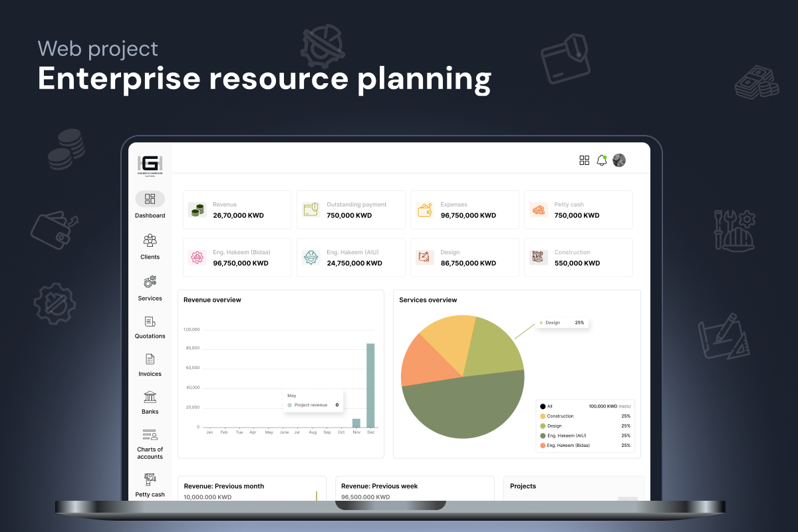The image size is (798, 532).
Task: Click the Eng. Hakeem (Bidaa) legend dot
Action: tap(543, 446)
